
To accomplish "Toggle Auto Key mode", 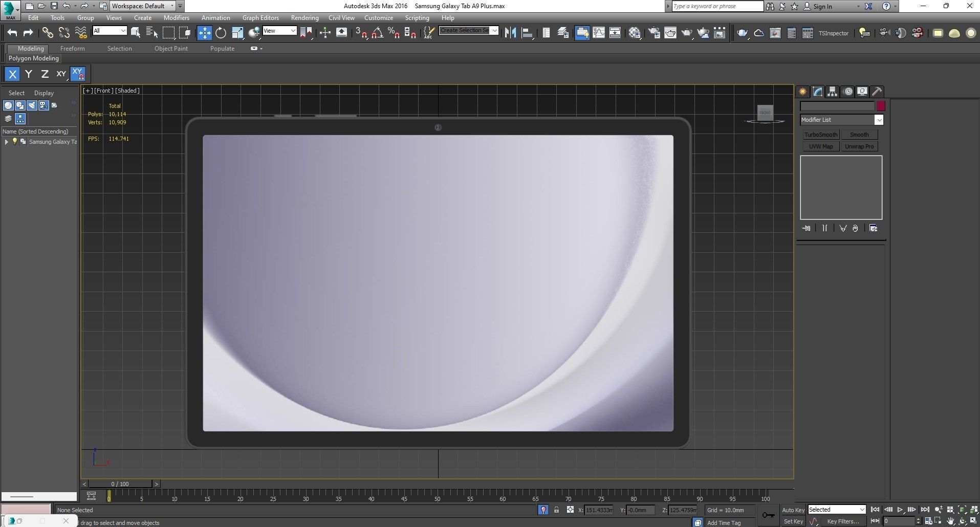I will click(x=793, y=510).
